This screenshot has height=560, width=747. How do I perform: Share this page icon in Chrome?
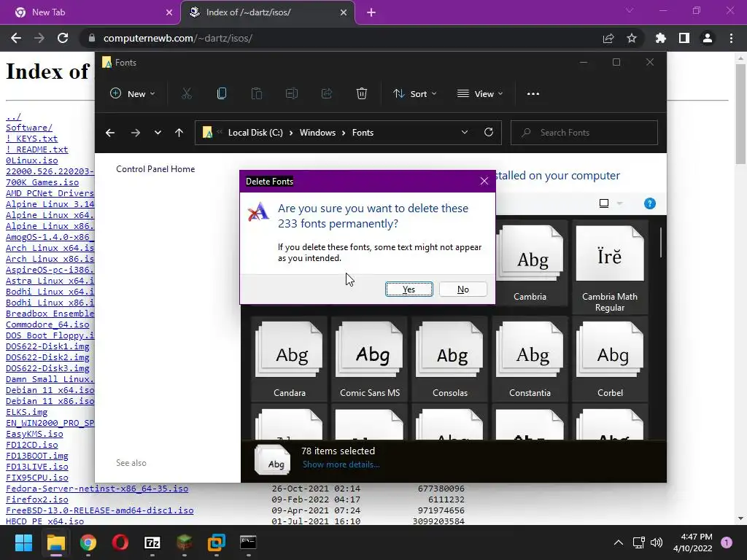pos(608,38)
